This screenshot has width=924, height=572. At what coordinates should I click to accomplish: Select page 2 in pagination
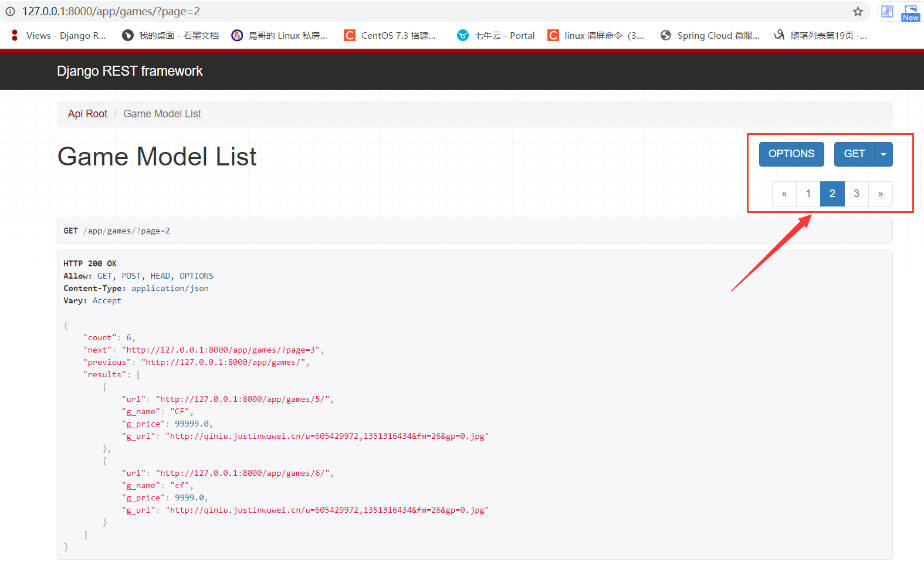tap(832, 194)
